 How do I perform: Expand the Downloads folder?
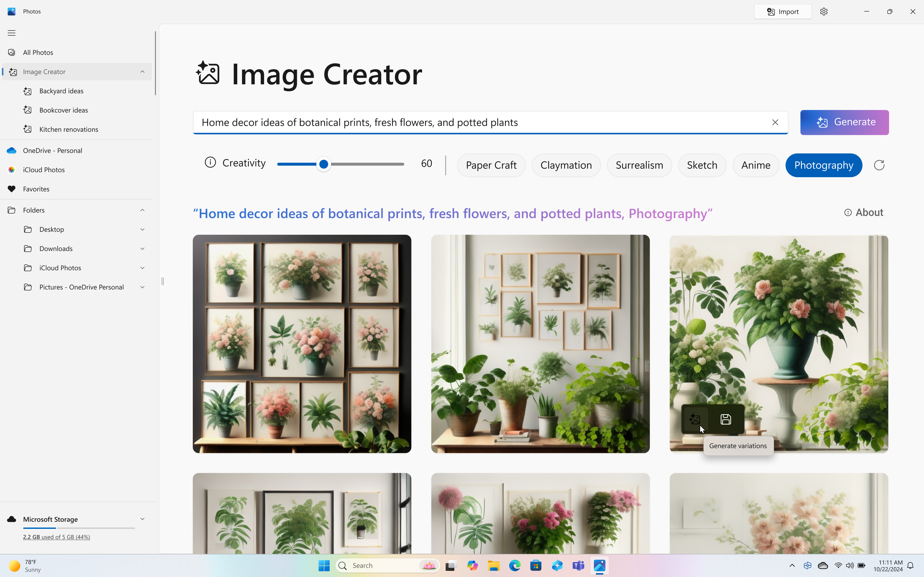(142, 249)
